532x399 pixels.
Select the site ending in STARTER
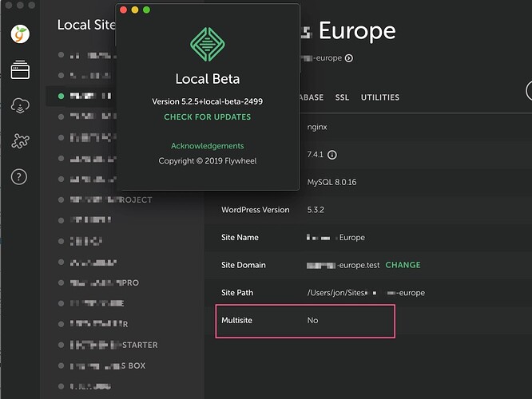tap(108, 345)
